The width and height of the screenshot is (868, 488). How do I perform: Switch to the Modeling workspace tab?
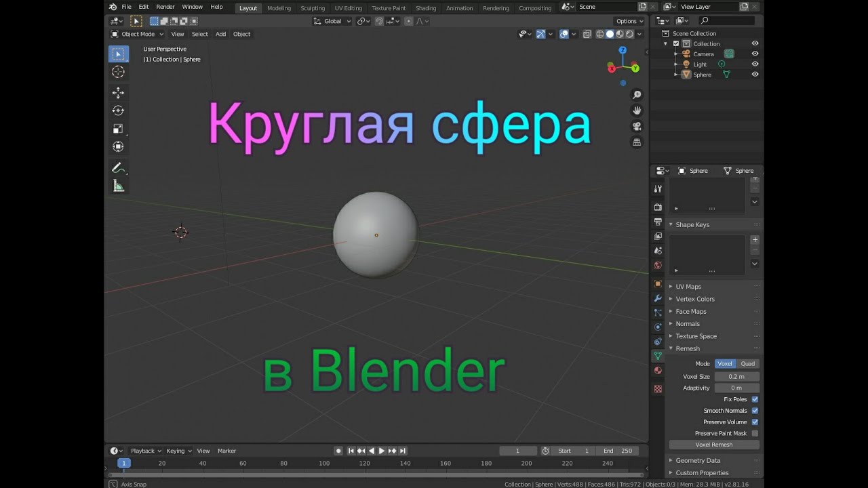[x=279, y=8]
